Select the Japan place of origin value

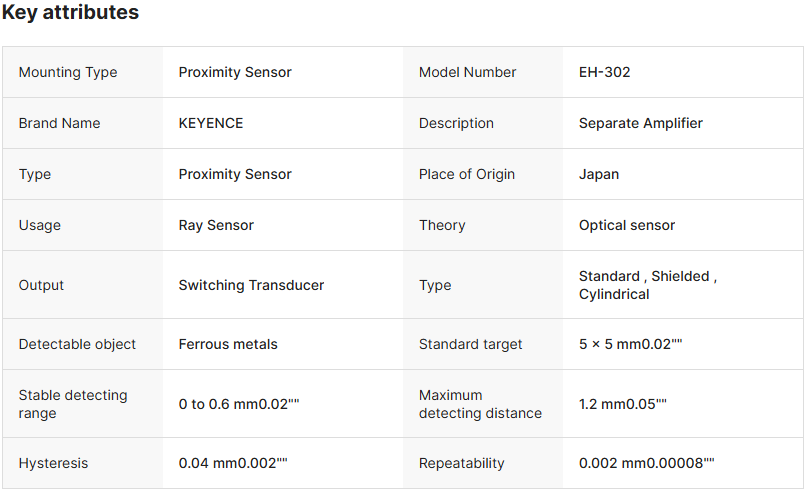coord(599,174)
